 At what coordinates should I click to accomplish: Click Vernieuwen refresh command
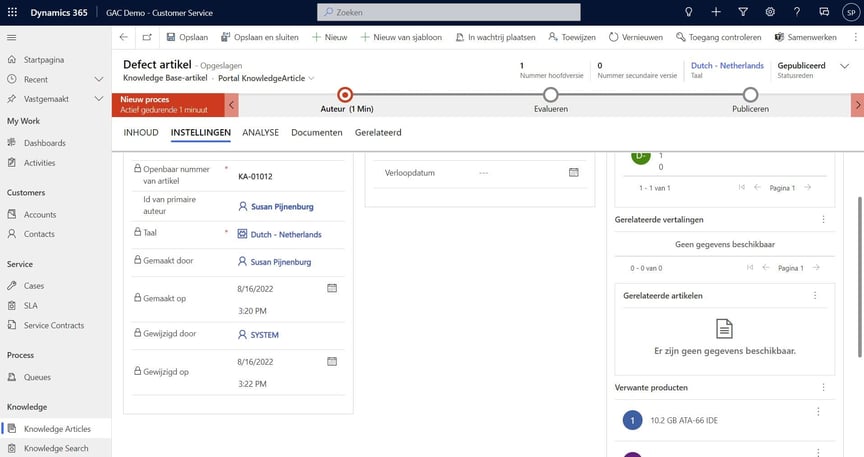tap(635, 37)
